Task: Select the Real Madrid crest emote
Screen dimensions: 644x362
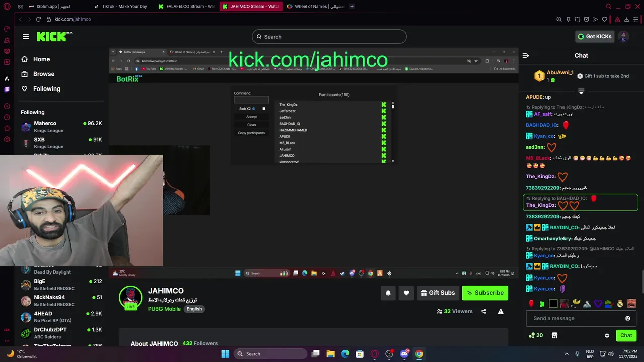Action: (x=620, y=303)
